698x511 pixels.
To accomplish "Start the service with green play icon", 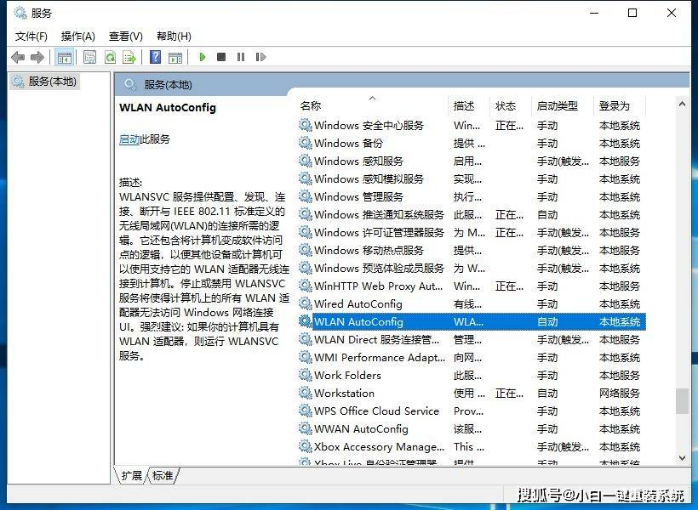I will [x=202, y=57].
